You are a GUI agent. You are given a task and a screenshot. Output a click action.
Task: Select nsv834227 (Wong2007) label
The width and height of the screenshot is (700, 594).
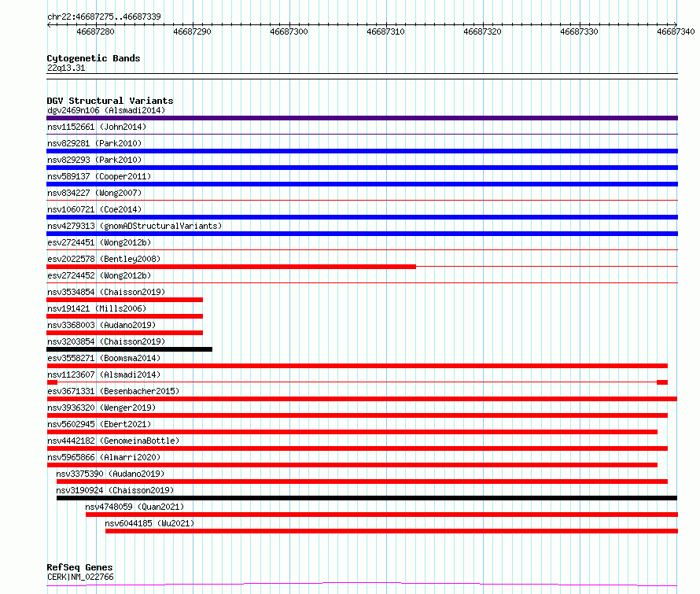coord(94,193)
